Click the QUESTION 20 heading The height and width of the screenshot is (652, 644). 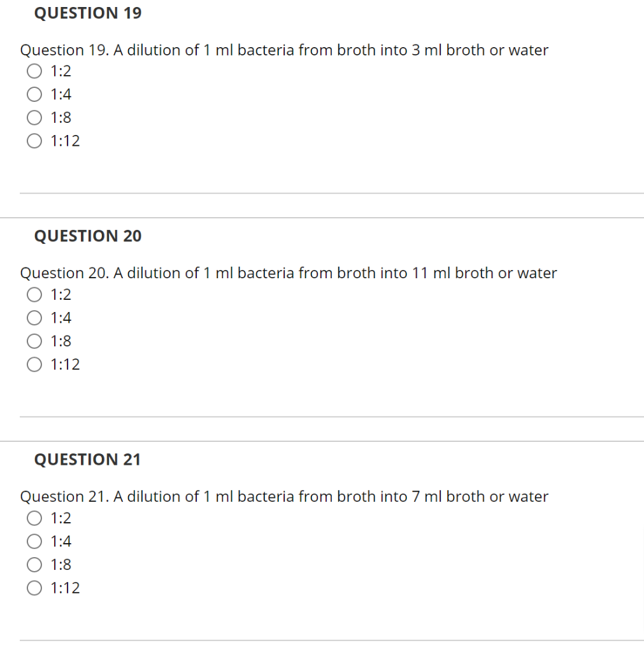coord(87,236)
